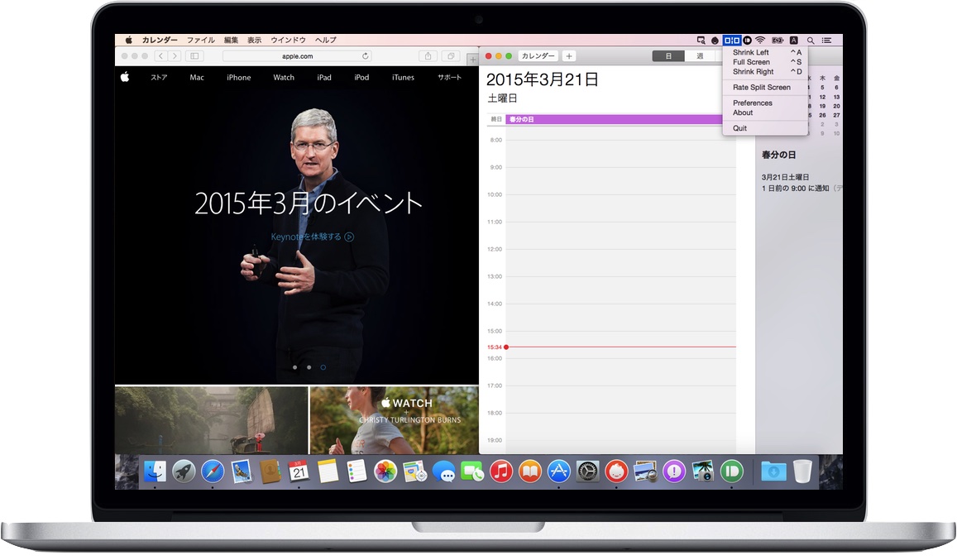Open Watch link on apple.com nav

coord(283,78)
